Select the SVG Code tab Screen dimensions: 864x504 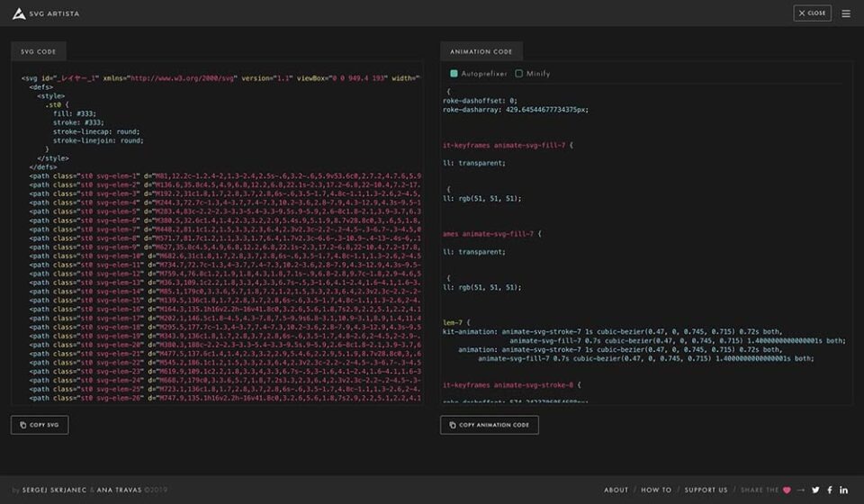click(x=39, y=52)
